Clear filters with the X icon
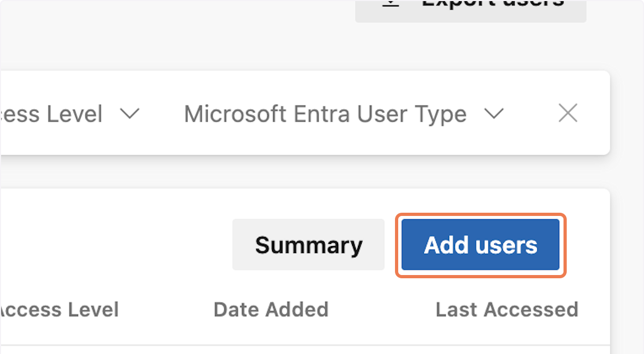 tap(568, 113)
